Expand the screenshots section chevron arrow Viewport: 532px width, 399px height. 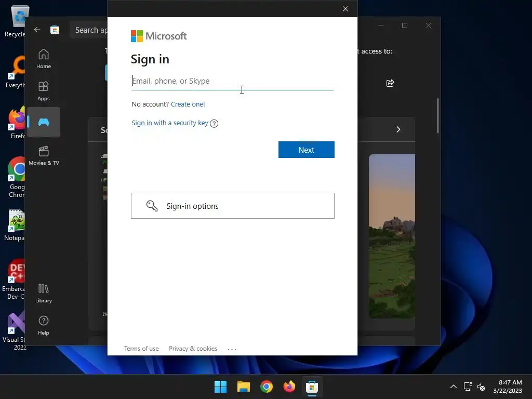[x=398, y=129]
